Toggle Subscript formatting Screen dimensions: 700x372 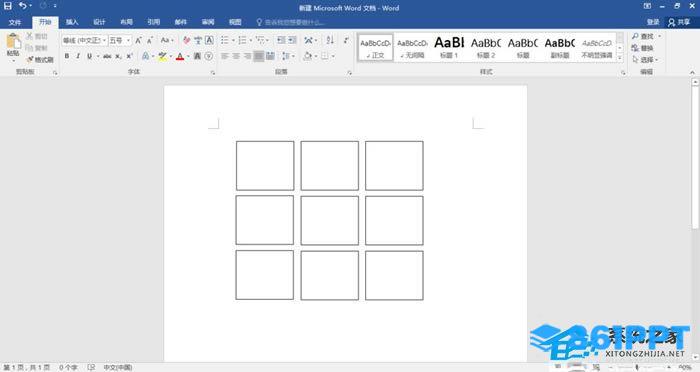tap(118, 56)
